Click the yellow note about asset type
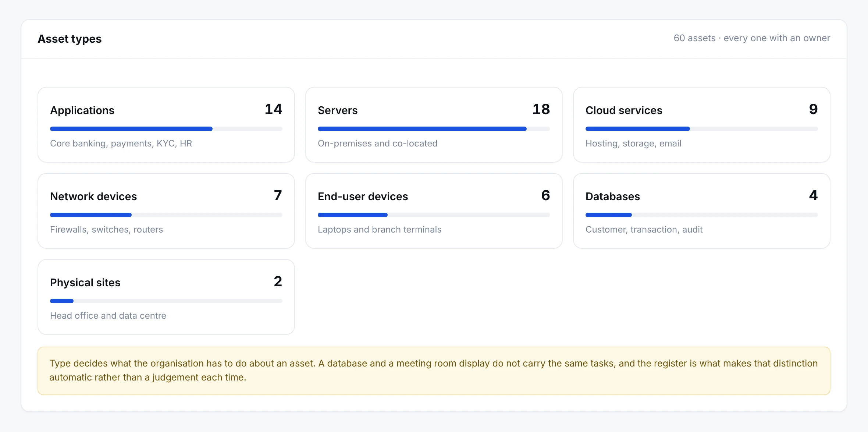The image size is (868, 432). pos(434,371)
